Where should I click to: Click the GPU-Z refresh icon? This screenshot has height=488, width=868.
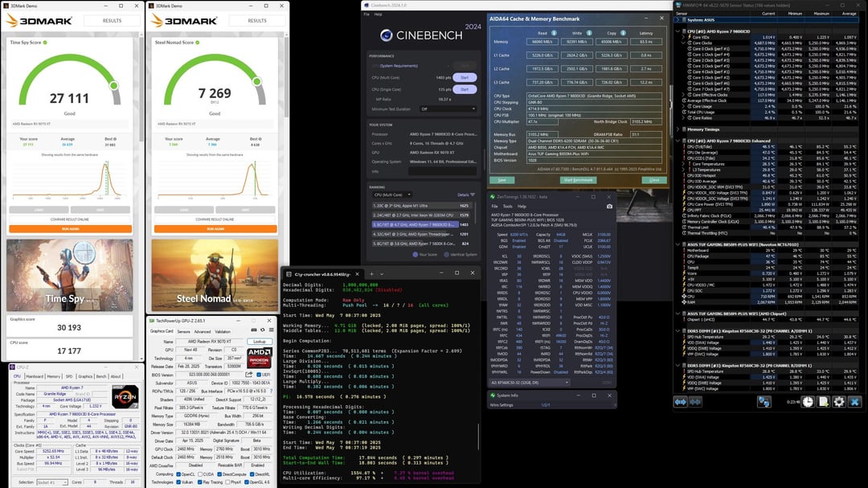(x=262, y=330)
